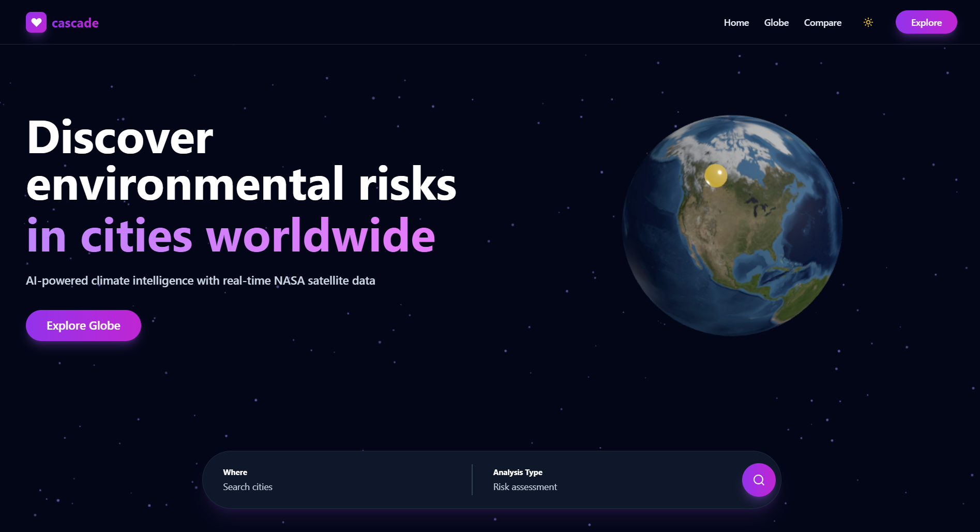Click the Explore button in header
Screen dimensions: 980x532
[x=926, y=22]
